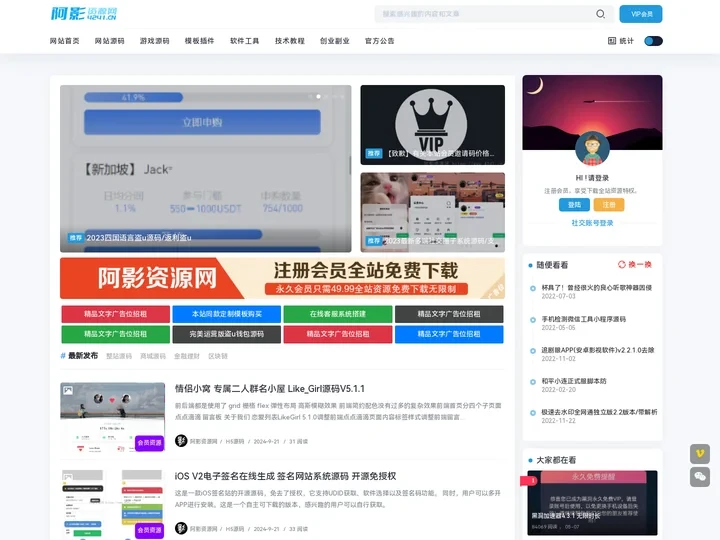Open 软件工具 menu item
Viewport: 720px width, 540px height.
pyautogui.click(x=244, y=41)
